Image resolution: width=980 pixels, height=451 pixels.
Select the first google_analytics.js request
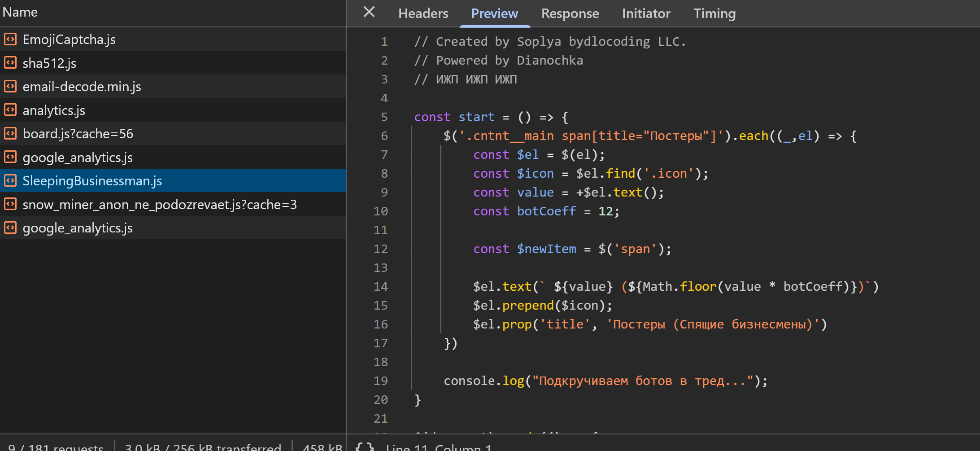[78, 158]
